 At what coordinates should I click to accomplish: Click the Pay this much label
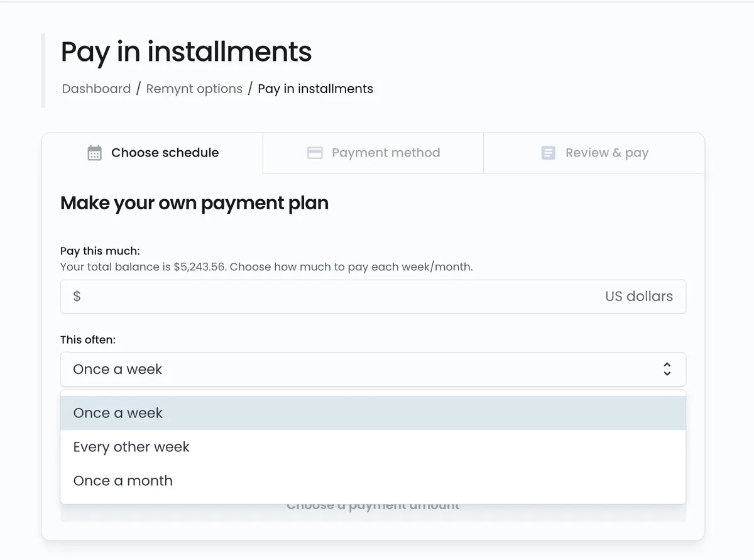coord(99,250)
